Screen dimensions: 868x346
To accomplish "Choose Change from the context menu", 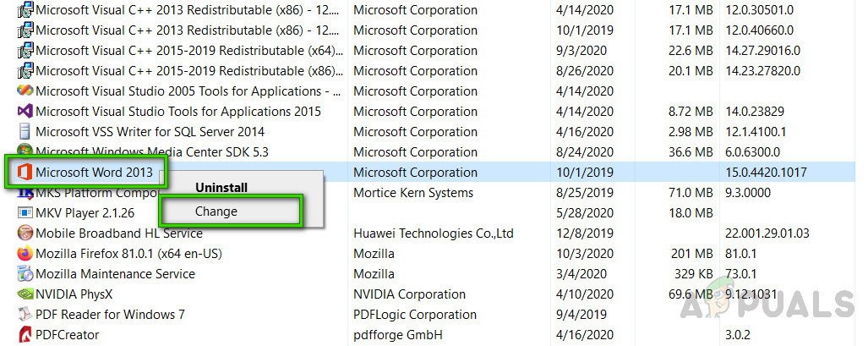I will point(216,211).
